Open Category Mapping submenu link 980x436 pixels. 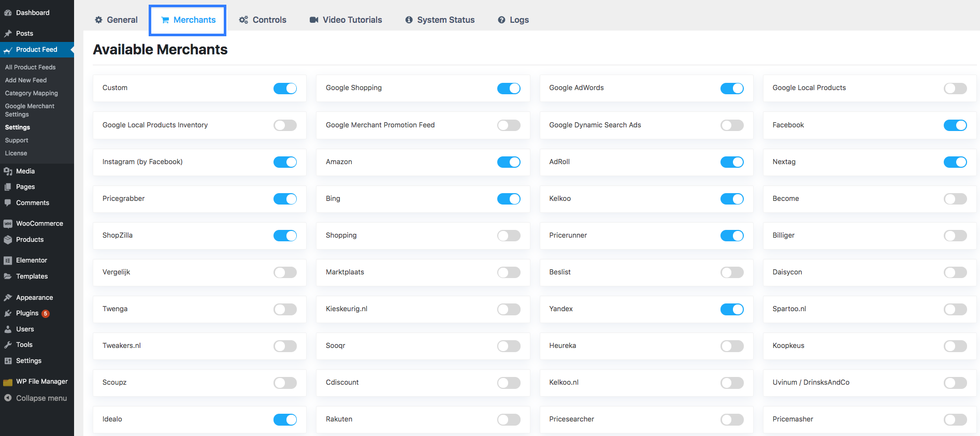(32, 93)
